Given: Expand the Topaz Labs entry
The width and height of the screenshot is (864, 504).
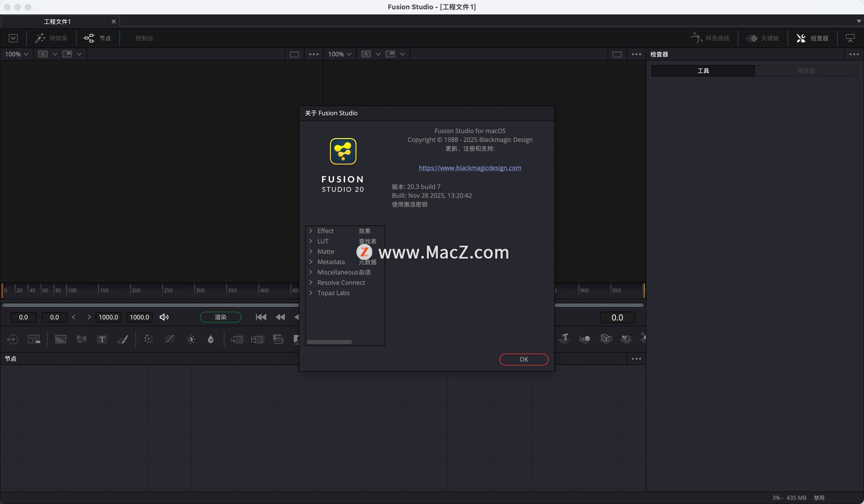Looking at the screenshot, I should click(311, 293).
